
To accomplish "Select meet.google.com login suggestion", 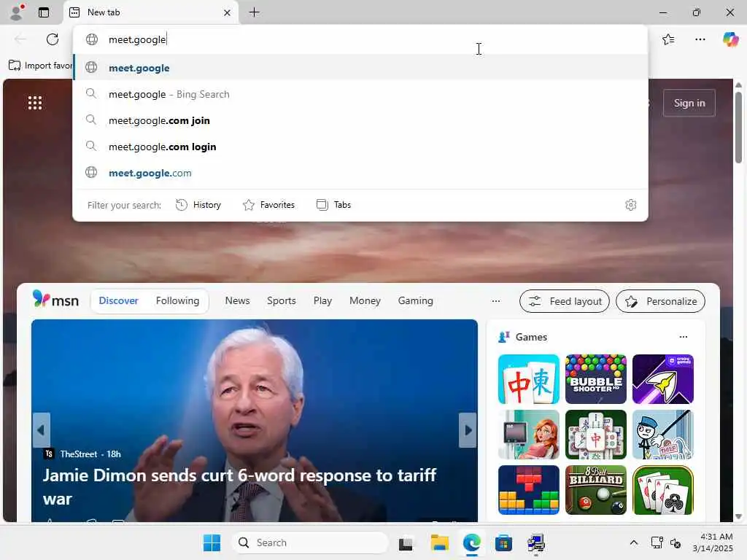I will pos(360,147).
